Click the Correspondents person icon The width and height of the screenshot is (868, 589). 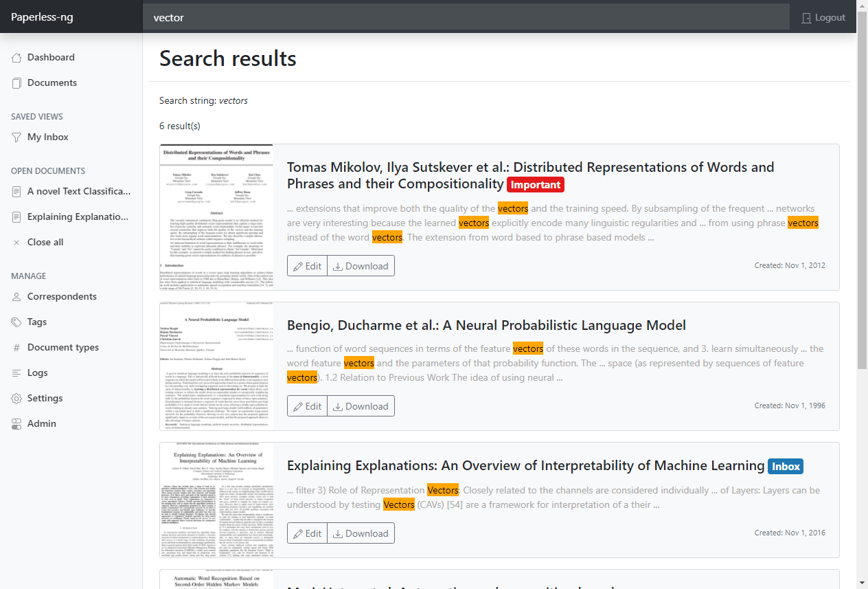click(16, 297)
